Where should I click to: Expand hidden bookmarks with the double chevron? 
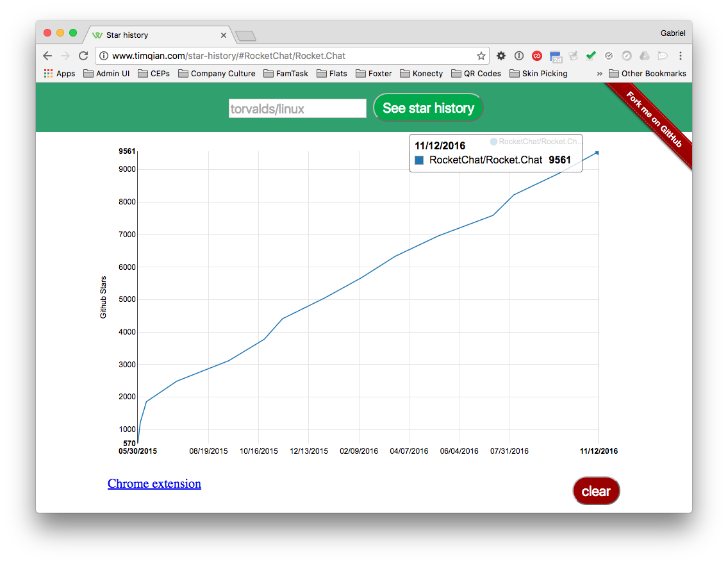[599, 73]
